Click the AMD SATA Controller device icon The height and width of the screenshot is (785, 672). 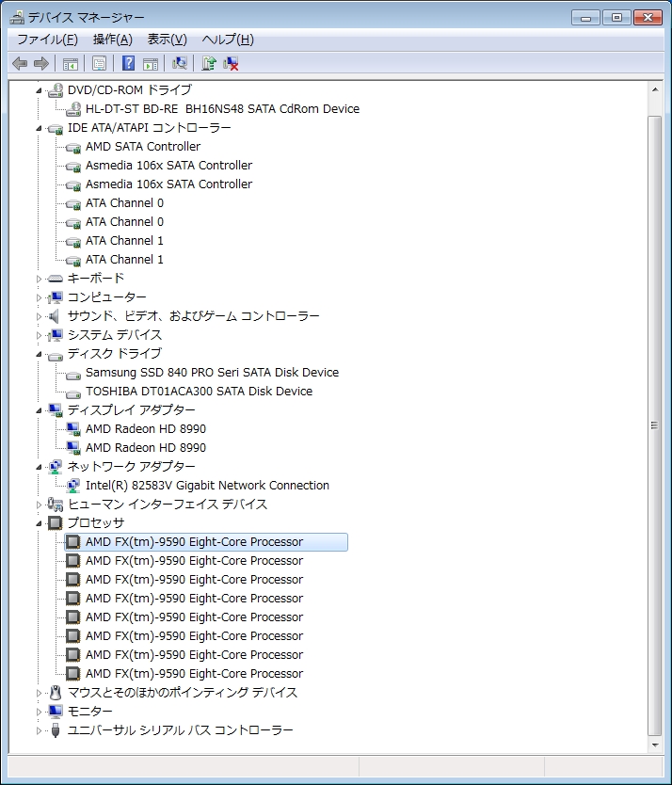pyautogui.click(x=73, y=147)
